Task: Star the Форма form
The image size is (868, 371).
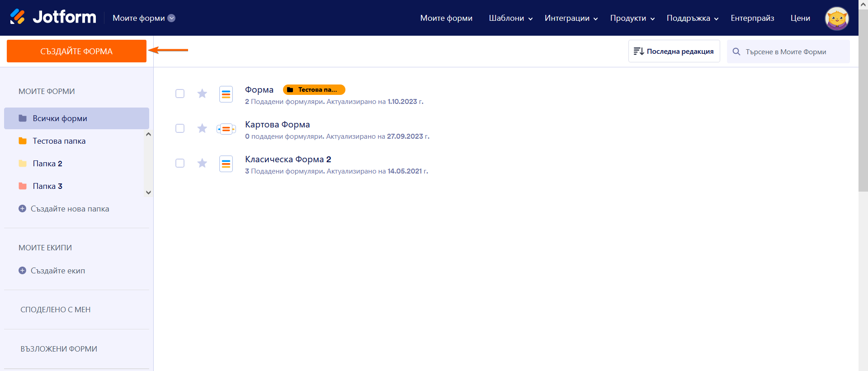Action: pyautogui.click(x=202, y=94)
